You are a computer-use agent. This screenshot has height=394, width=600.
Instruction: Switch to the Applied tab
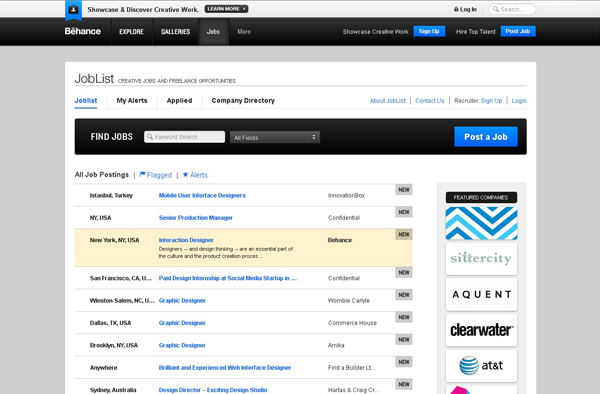(x=179, y=101)
